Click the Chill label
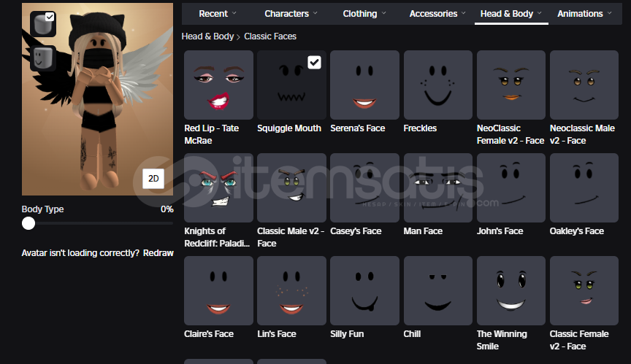 click(412, 334)
